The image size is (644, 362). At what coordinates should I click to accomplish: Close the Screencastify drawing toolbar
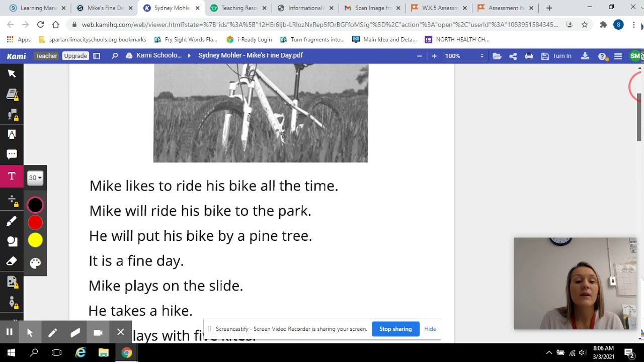121,332
